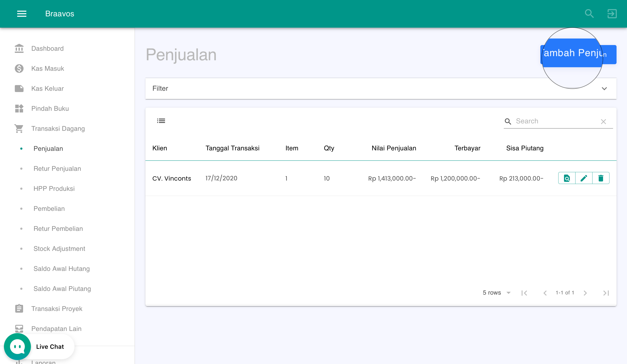Click the Transaksi Proyek clipboard icon
Viewport: 627px width, 364px height.
click(x=19, y=309)
